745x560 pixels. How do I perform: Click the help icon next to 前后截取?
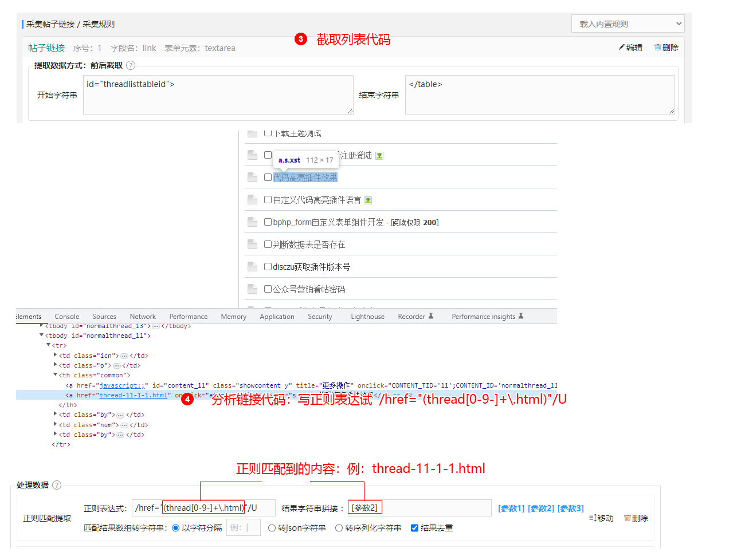pyautogui.click(x=131, y=65)
